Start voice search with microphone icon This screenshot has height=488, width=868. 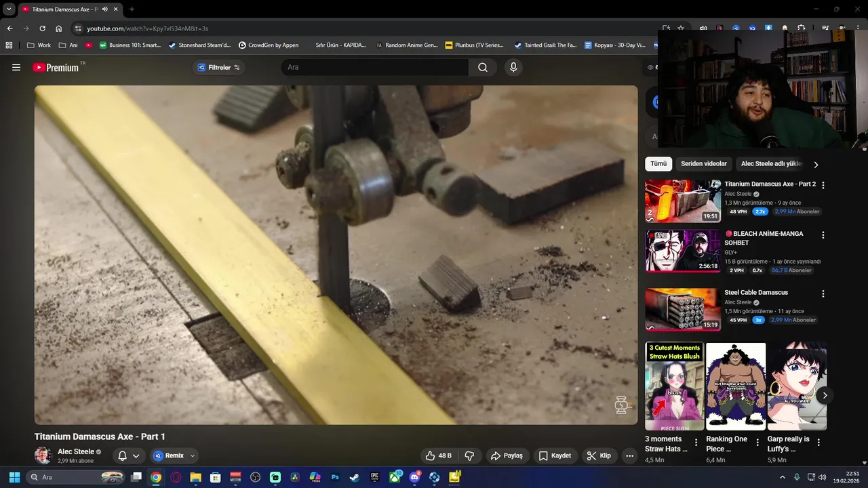pyautogui.click(x=513, y=67)
